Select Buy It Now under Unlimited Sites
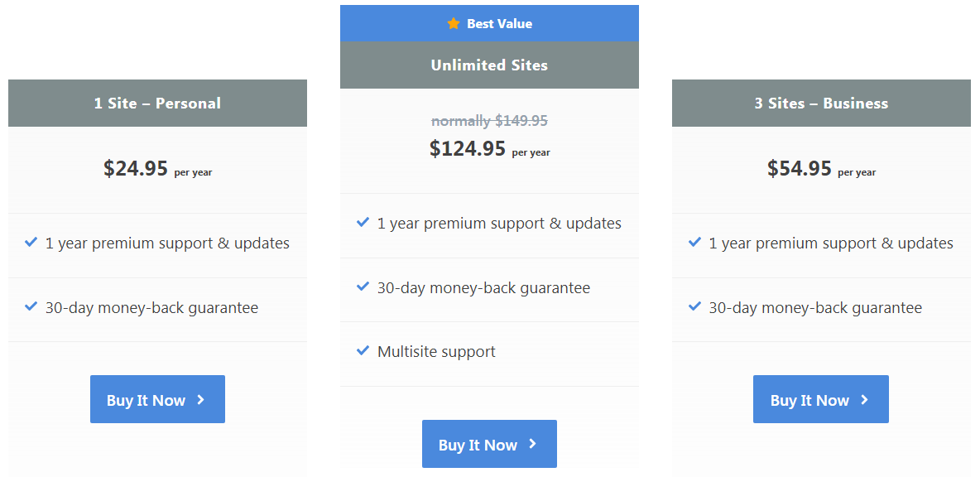Image resolution: width=980 pixels, height=477 pixels. (x=489, y=444)
